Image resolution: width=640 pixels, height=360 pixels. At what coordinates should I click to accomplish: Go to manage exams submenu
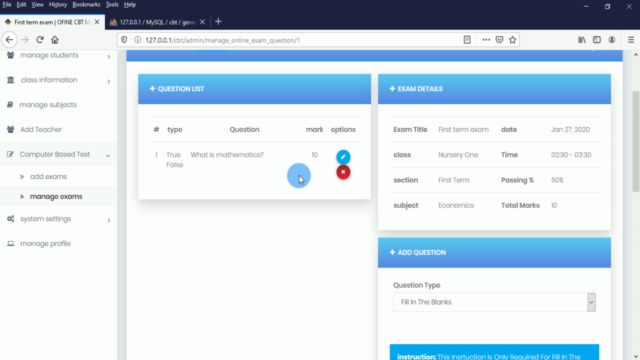click(56, 197)
